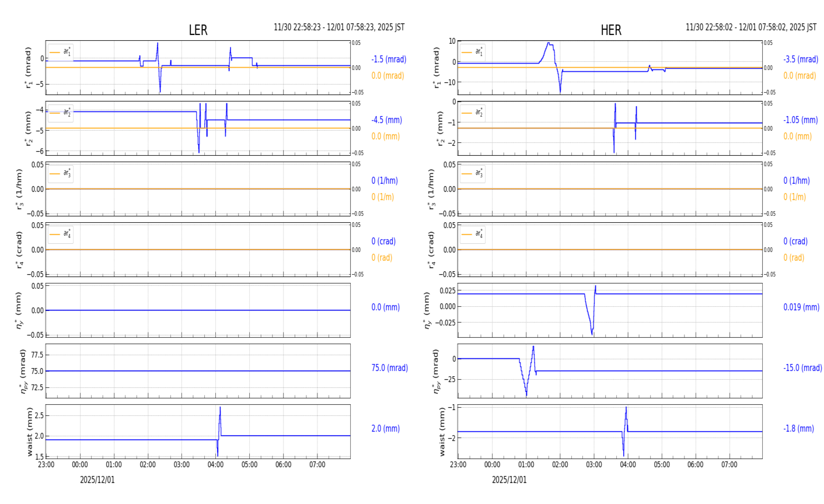The width and height of the screenshot is (824, 504).
Task: Click the waist (mm) axis label in LER
Action: click(x=30, y=432)
